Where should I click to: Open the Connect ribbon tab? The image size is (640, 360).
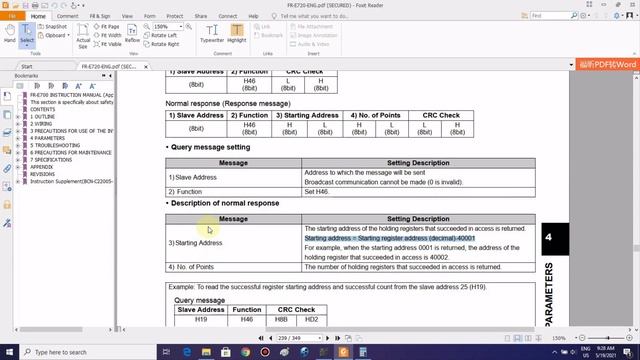[228, 16]
